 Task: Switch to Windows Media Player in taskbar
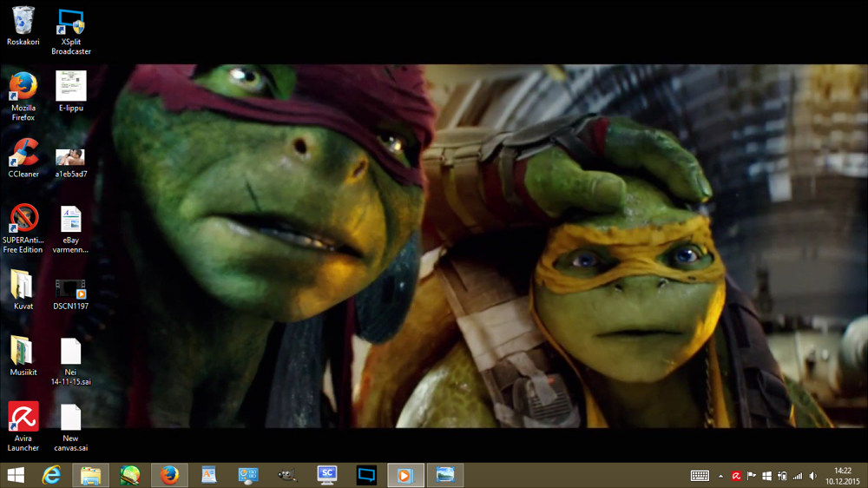tap(405, 475)
